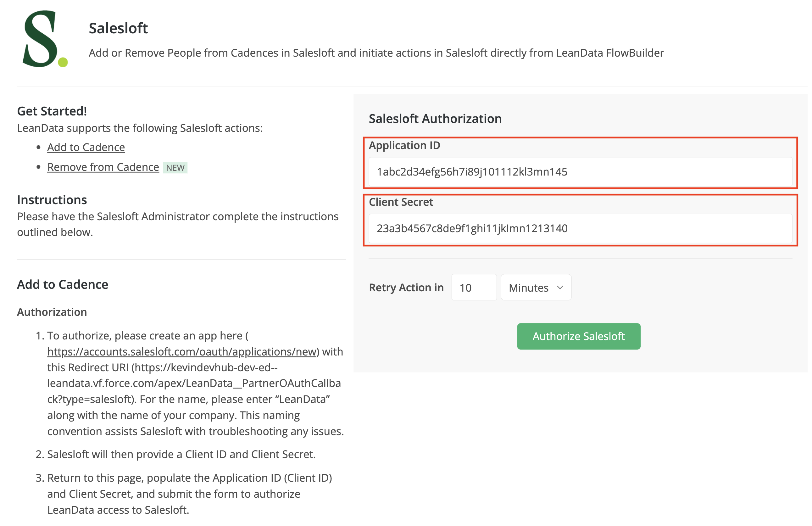The height and width of the screenshot is (526, 812).
Task: Open the Remove from Cadence link
Action: pyautogui.click(x=103, y=167)
